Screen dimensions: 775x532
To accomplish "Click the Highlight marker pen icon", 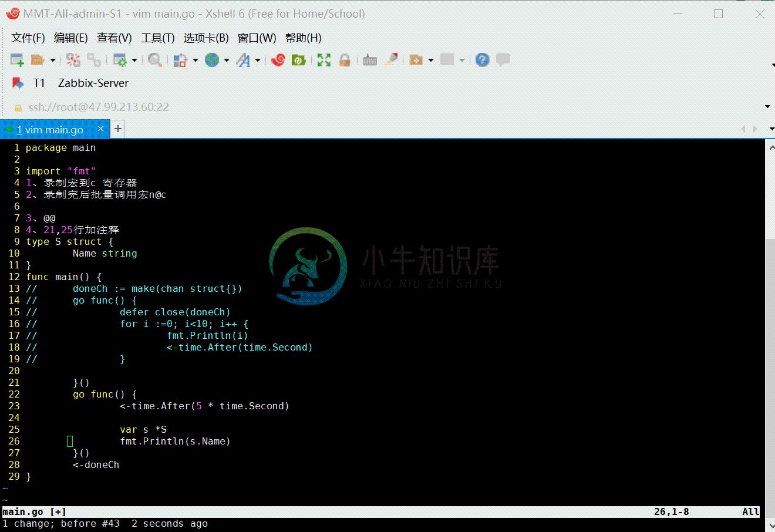I will [x=390, y=60].
